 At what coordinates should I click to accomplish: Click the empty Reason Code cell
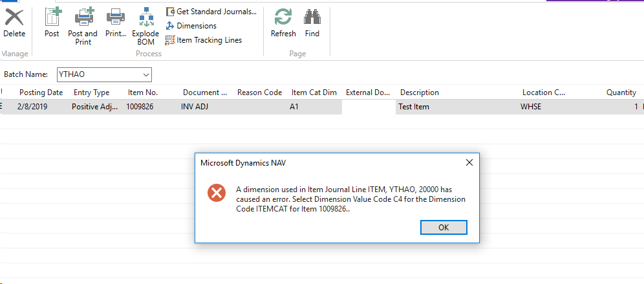pyautogui.click(x=261, y=107)
